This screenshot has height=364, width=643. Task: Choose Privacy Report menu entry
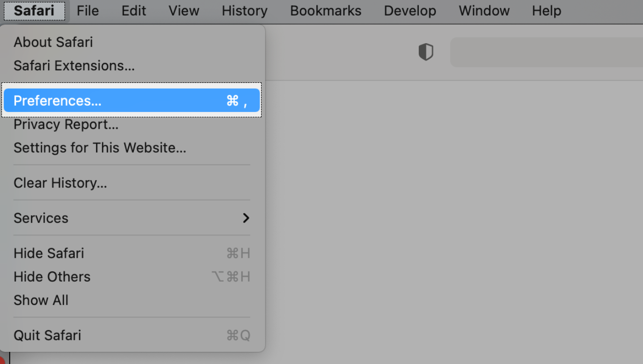[132, 125]
